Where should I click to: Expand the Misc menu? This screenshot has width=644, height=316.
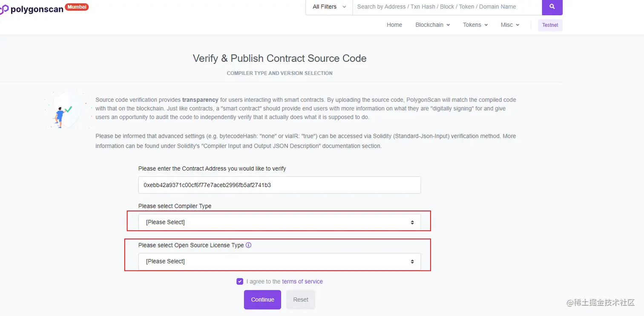[x=510, y=25]
